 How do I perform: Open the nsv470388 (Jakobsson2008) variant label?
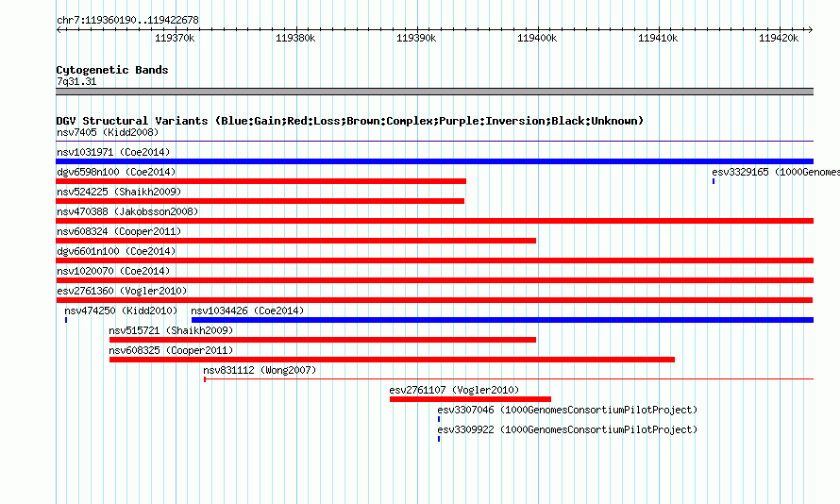pyautogui.click(x=127, y=211)
